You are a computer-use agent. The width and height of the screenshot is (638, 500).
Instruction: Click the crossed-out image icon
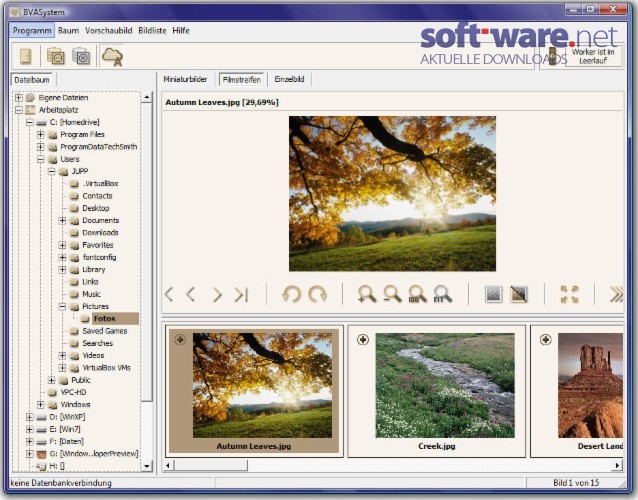[519, 294]
